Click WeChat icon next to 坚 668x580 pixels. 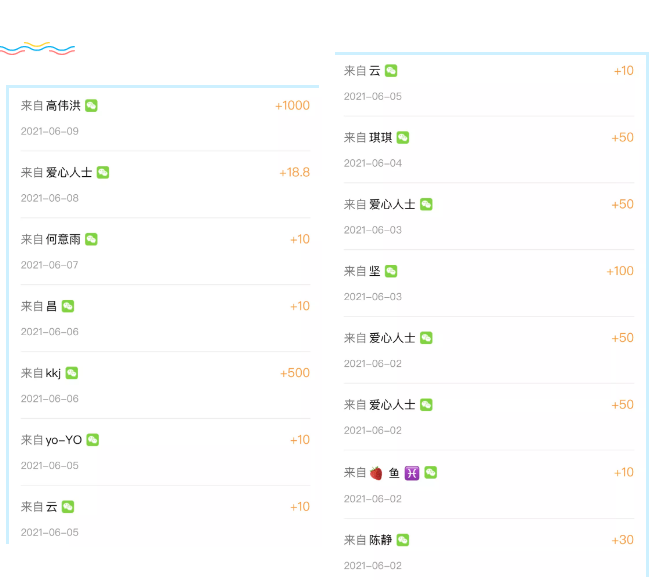[x=391, y=271]
